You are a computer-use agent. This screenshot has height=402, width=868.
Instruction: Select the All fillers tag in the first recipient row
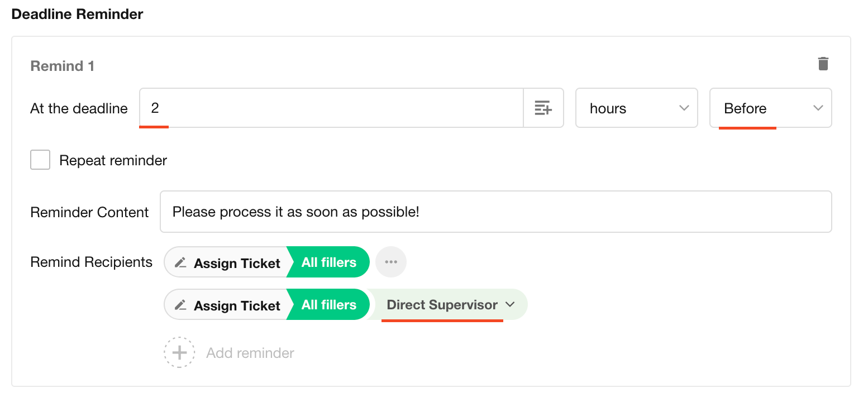point(329,262)
